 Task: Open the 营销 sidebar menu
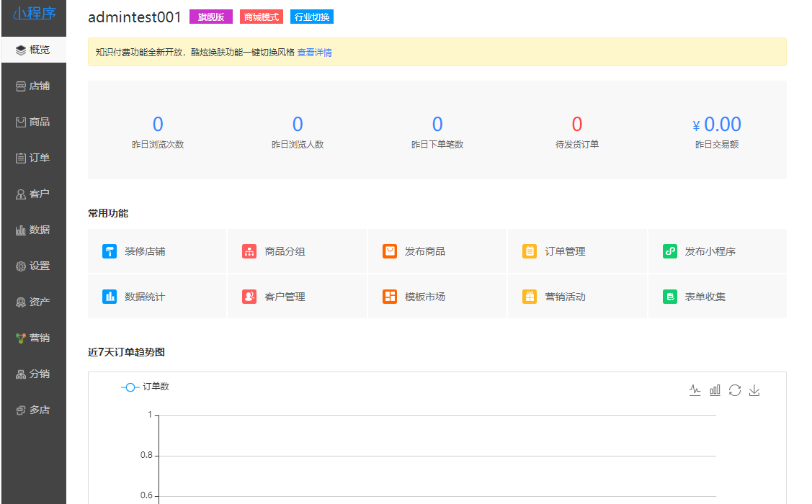(33, 338)
